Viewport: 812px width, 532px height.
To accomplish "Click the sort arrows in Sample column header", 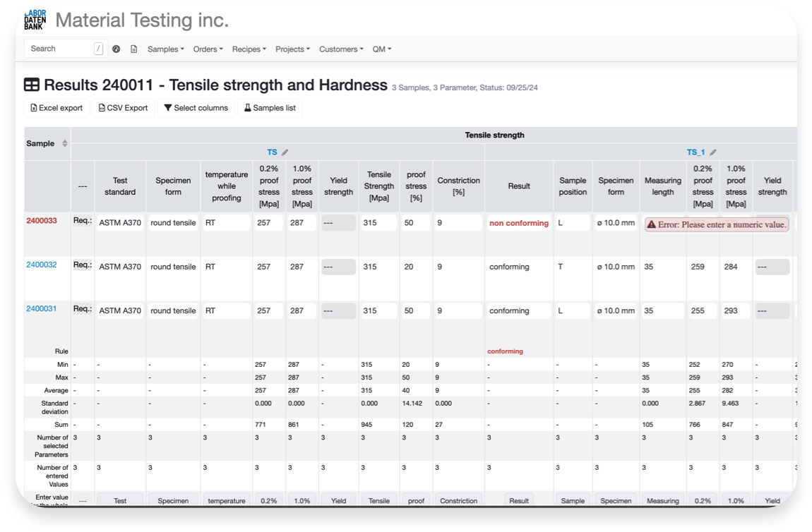I will click(x=65, y=144).
